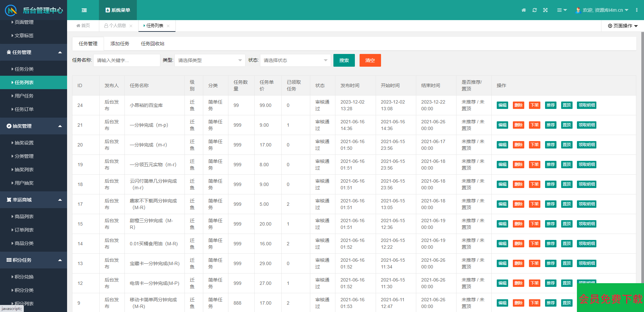Screen dimensions: 644x312
Task: Open the 状态 selection dropdown
Action: pyautogui.click(x=295, y=60)
